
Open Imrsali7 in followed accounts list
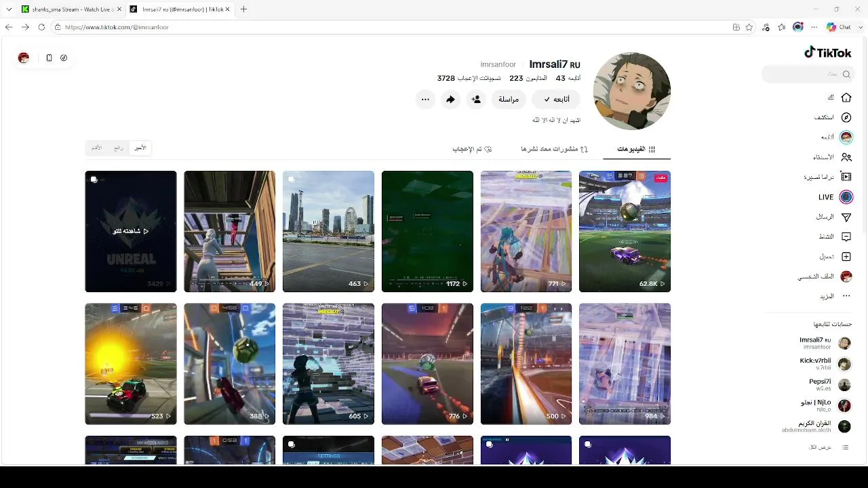point(825,343)
